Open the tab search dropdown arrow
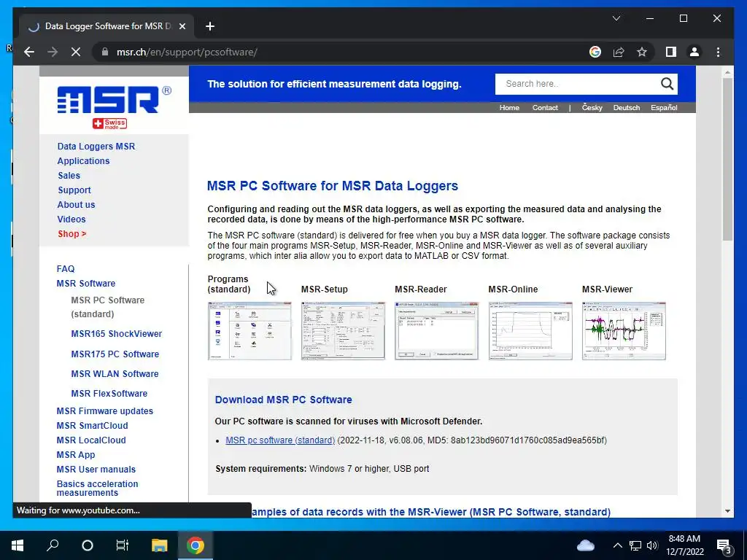747x560 pixels. 616,18
